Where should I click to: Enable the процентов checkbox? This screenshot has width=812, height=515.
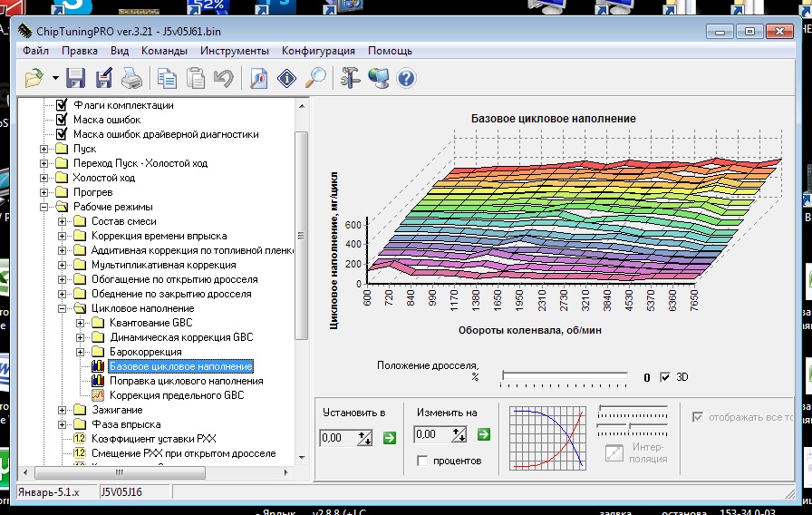[422, 462]
